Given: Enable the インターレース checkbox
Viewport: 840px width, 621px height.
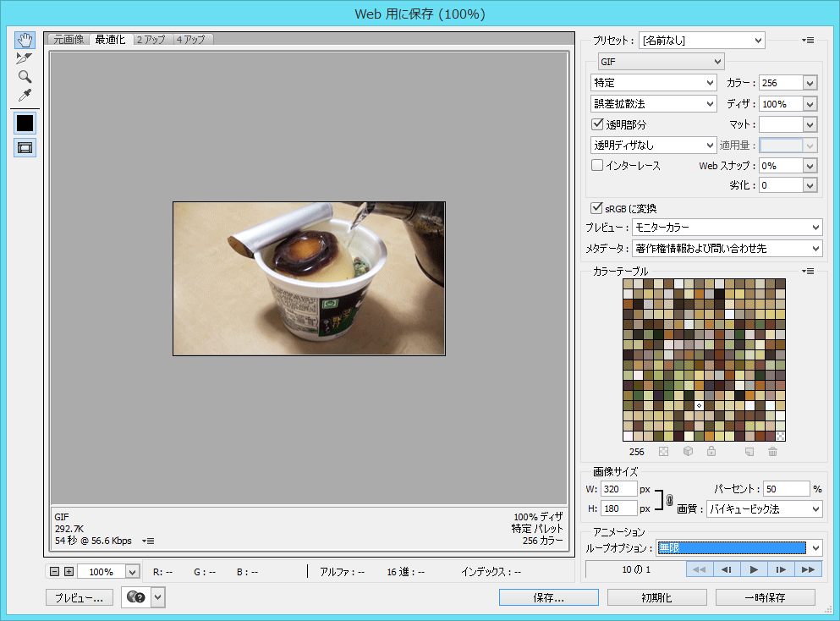Looking at the screenshot, I should pos(597,165).
